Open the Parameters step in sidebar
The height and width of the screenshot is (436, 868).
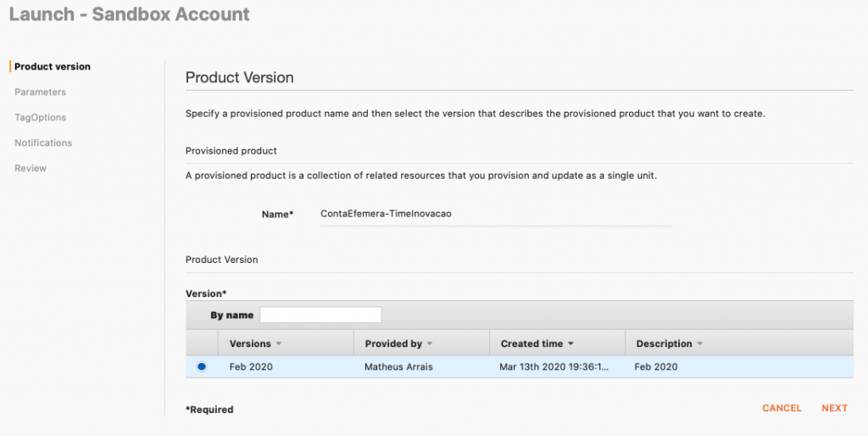click(x=40, y=92)
